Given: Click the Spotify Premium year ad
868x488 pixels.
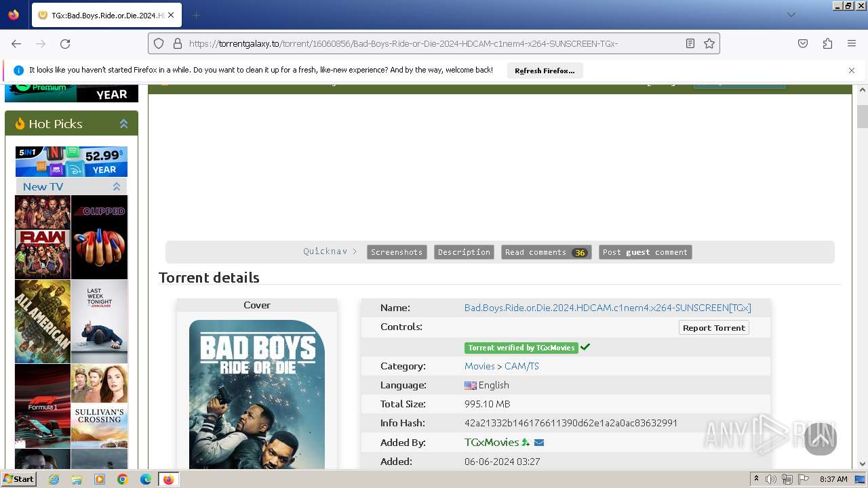Looking at the screenshot, I should click(71, 93).
